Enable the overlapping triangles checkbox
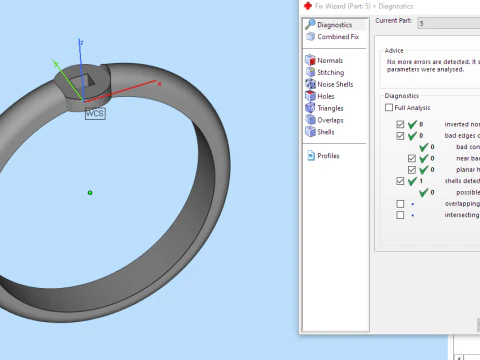Image resolution: width=480 pixels, height=360 pixels. click(400, 204)
